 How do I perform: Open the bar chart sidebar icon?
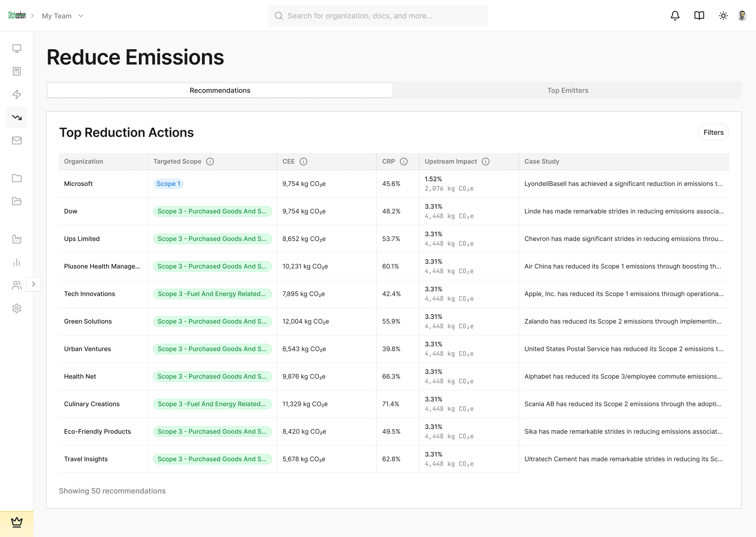(17, 262)
